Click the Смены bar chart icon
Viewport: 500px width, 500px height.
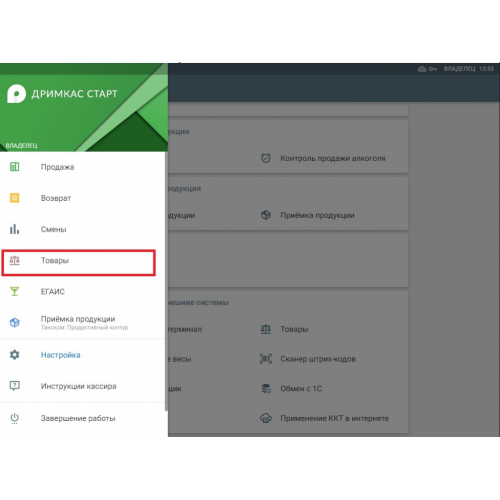[x=14, y=229]
